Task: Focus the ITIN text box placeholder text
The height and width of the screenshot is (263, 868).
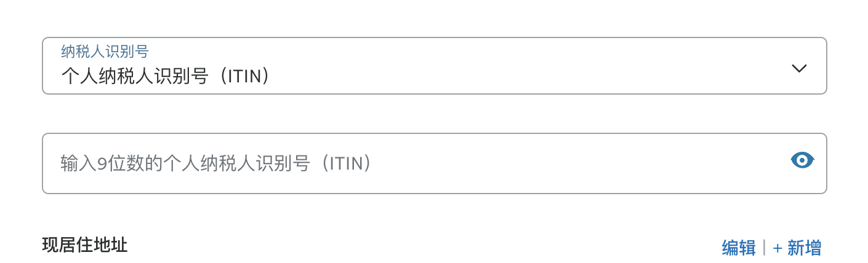Action: tap(215, 164)
